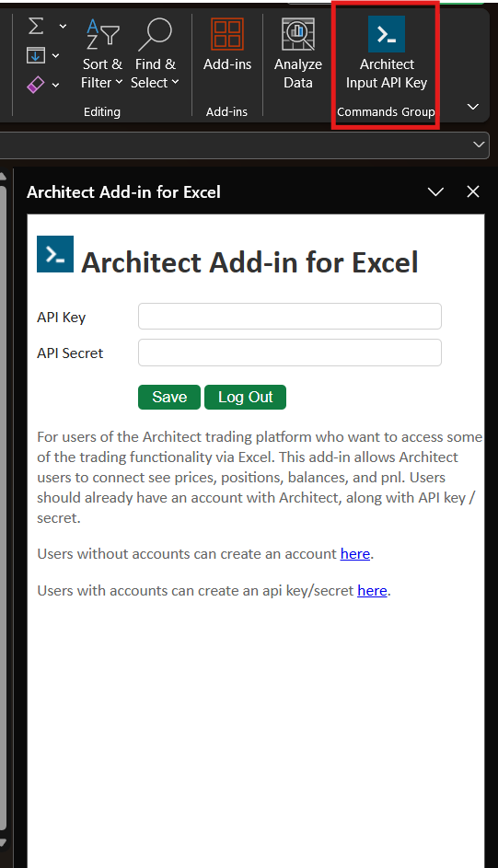Launch Analyze Data
This screenshot has height=868, width=498.
click(x=297, y=53)
